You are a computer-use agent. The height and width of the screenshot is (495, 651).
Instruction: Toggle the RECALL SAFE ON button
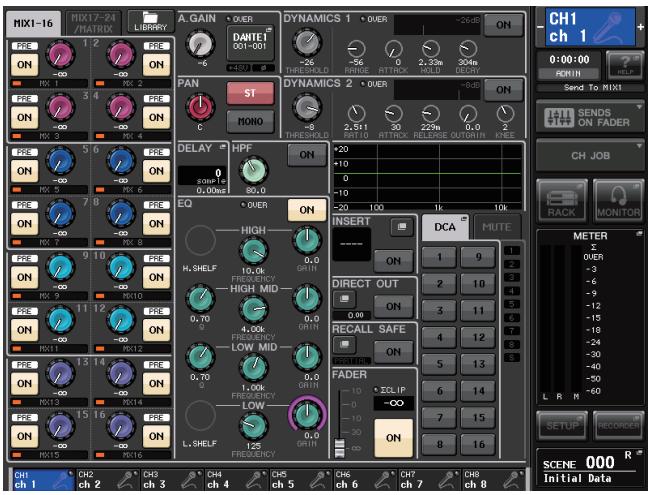point(394,352)
